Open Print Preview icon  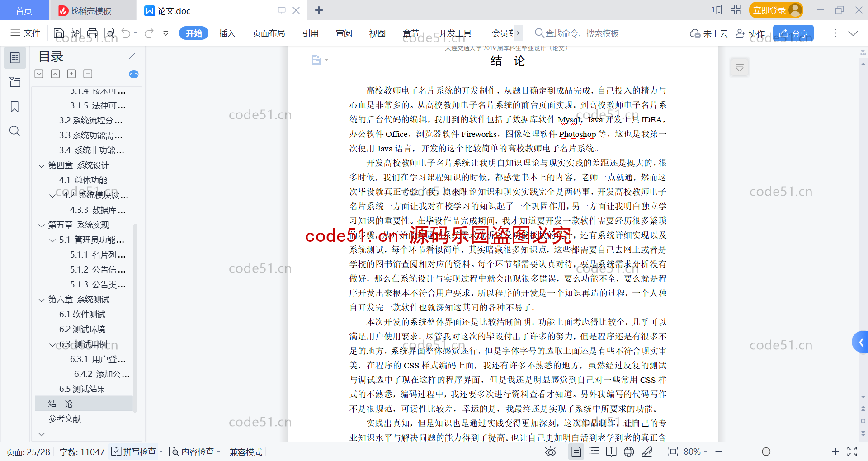(x=109, y=33)
